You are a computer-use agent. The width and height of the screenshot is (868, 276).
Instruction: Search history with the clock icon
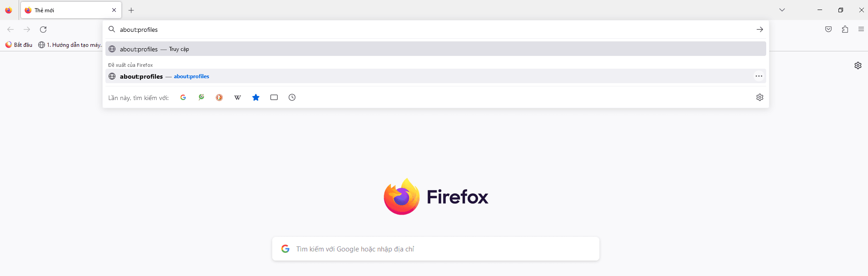point(292,97)
